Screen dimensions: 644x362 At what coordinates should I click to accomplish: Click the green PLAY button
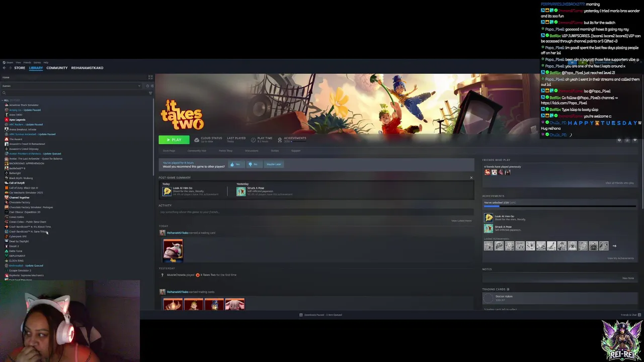point(174,140)
